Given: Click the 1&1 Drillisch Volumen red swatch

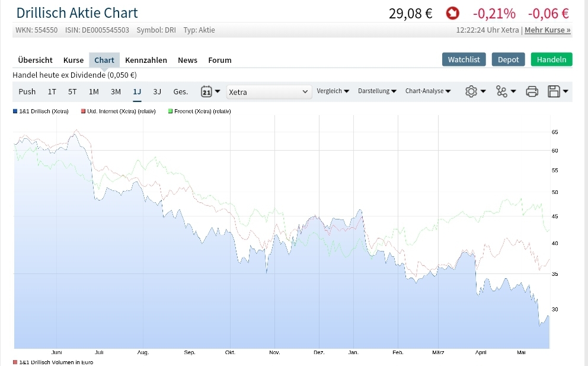Looking at the screenshot, I should pyautogui.click(x=15, y=362).
